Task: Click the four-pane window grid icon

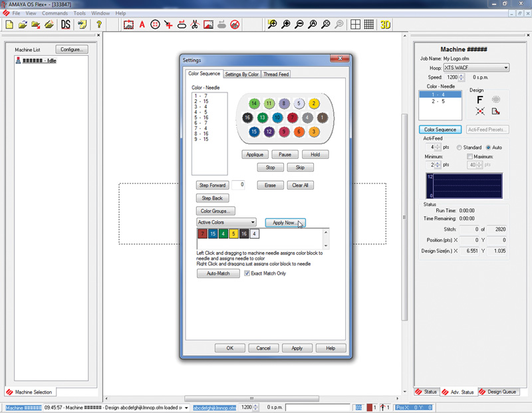Action: point(355,25)
